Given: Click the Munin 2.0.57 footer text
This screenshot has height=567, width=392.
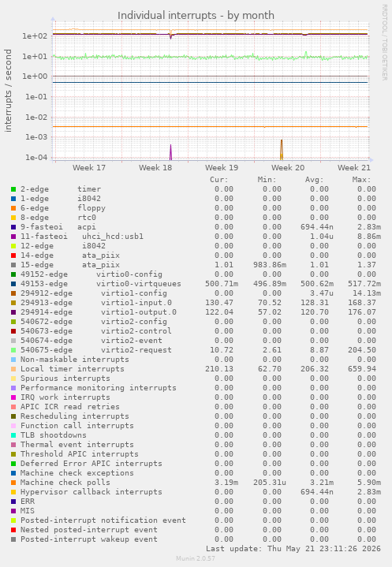Looking at the screenshot, I should tap(196, 558).
